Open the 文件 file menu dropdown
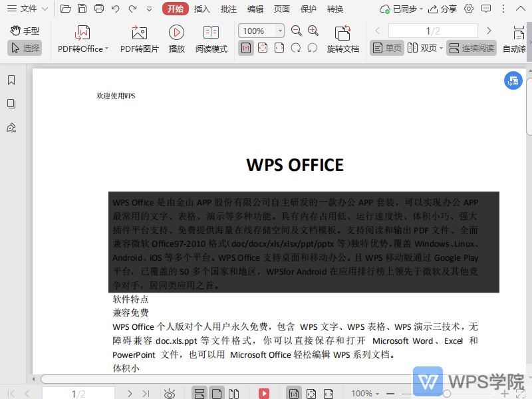This screenshot has width=532, height=399. click(27, 9)
